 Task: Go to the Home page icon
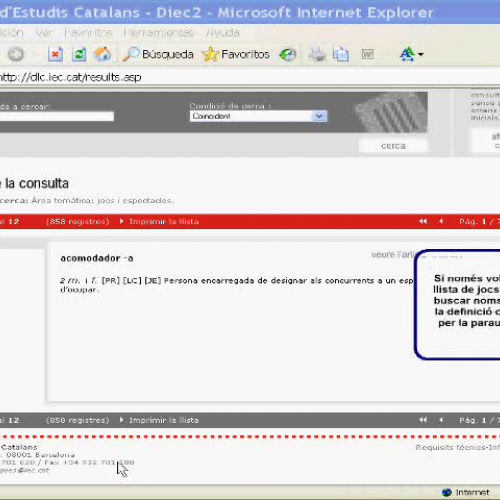pyautogui.click(x=103, y=54)
